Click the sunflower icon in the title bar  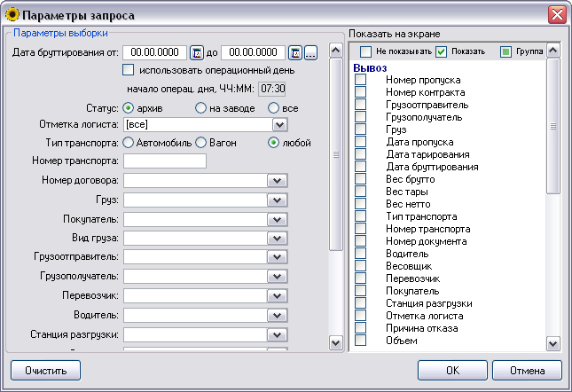(12, 14)
